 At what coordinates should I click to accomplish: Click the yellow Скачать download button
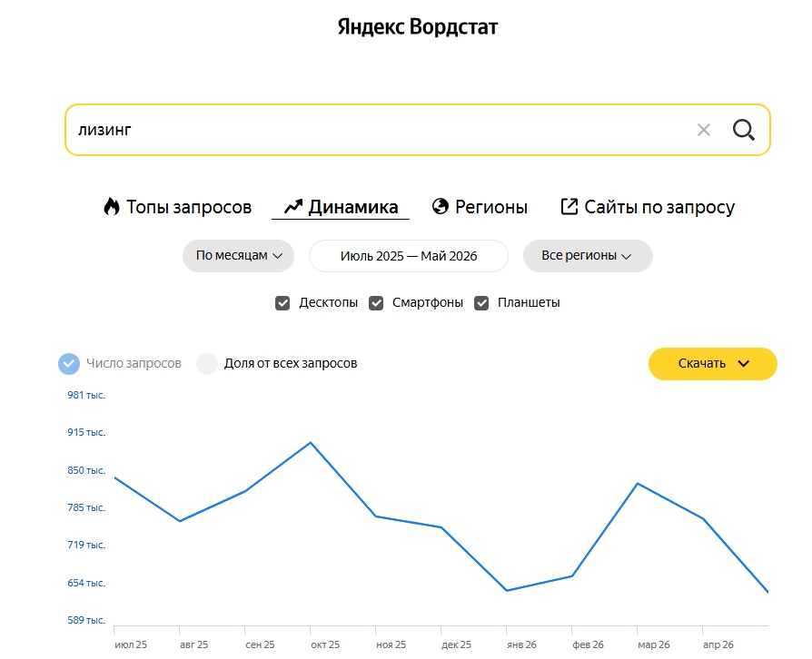tap(713, 364)
